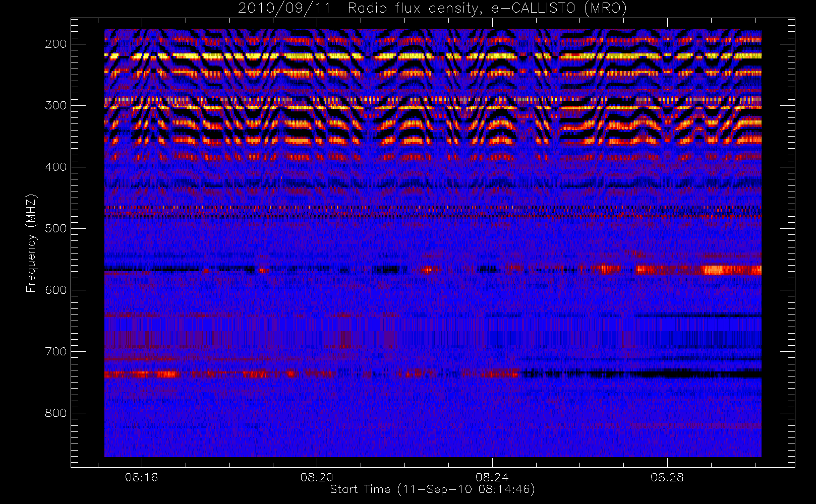Click the 400 frequency tick label
Image resolution: width=816 pixels, height=504 pixels.
click(56, 167)
